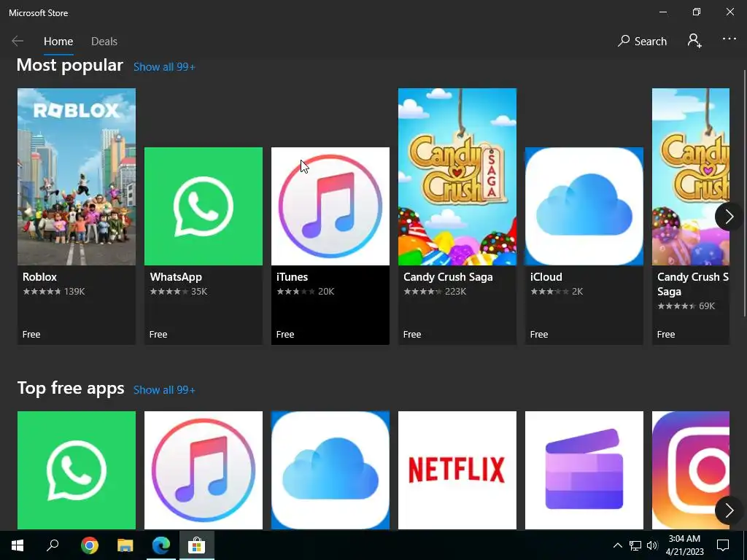Open iTunes icon in Top free apps

[x=204, y=470]
